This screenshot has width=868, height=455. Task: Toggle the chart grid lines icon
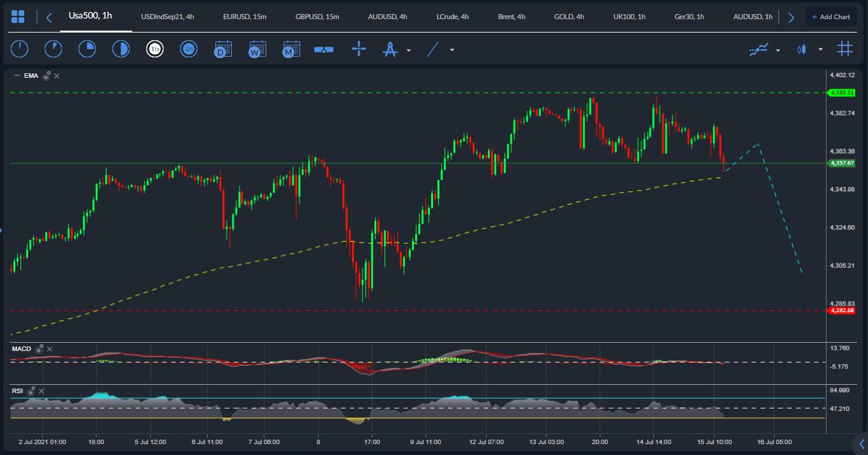(x=845, y=49)
